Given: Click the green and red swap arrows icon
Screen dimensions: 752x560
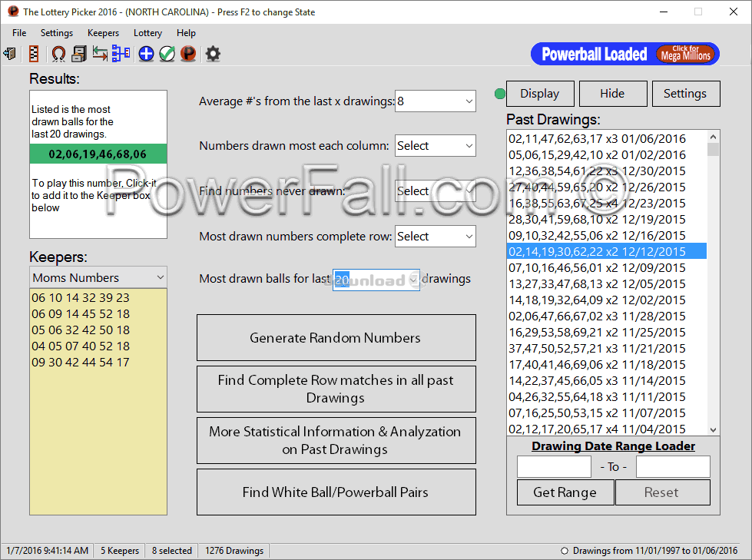Looking at the screenshot, I should tap(100, 54).
